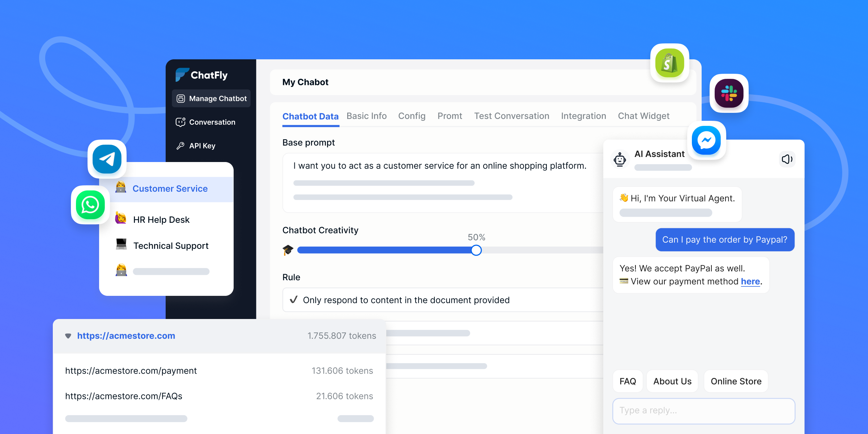
Task: Click the Slack integration icon
Action: (x=729, y=93)
